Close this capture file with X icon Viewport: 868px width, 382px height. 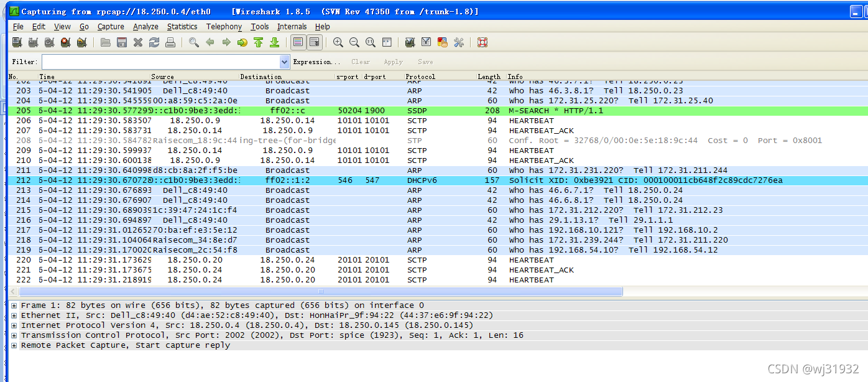coord(138,42)
